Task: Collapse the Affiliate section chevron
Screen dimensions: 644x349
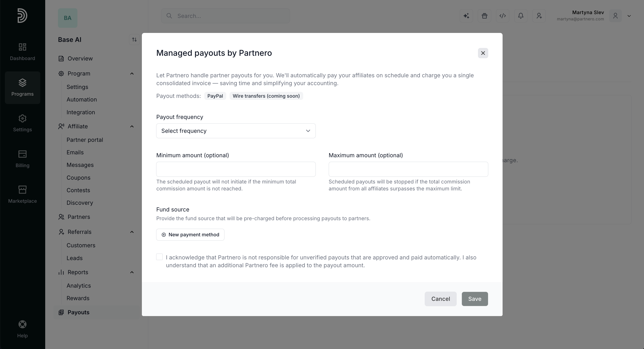Action: coord(132,126)
